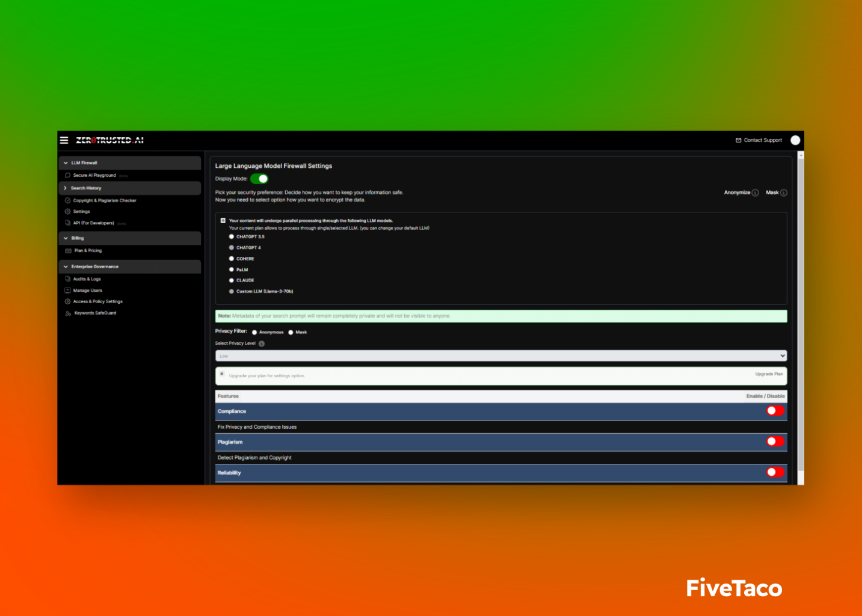The width and height of the screenshot is (862, 616).
Task: Click the Secure AI Playground chat icon
Action: 67,175
